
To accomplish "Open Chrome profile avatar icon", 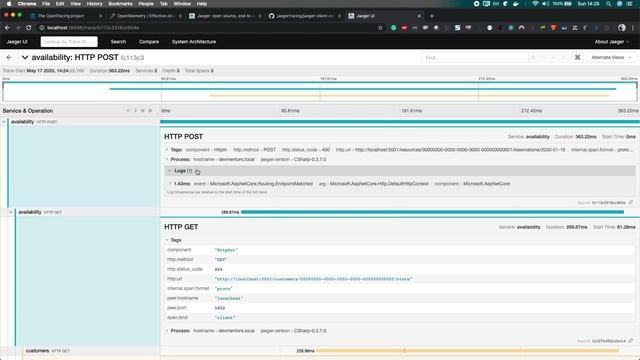I will point(622,28).
